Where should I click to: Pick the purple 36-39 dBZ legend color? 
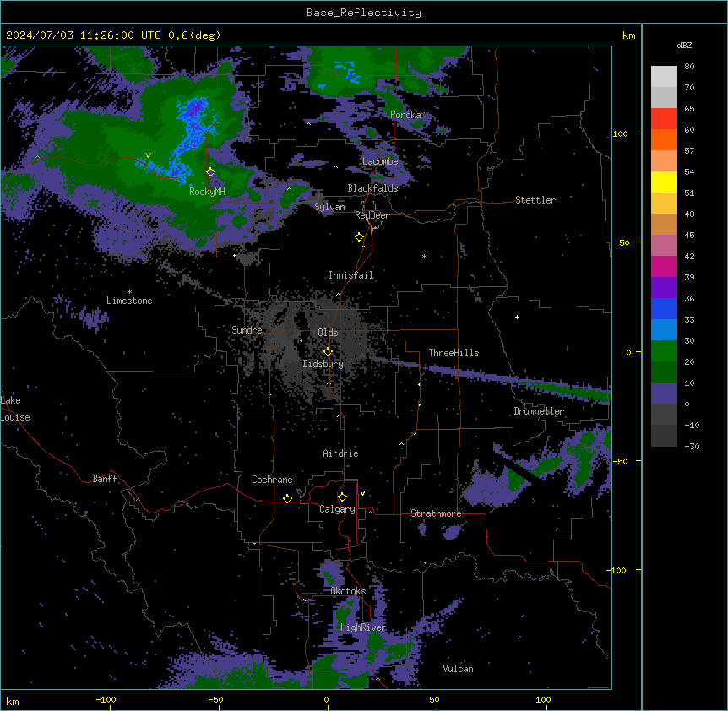(664, 288)
